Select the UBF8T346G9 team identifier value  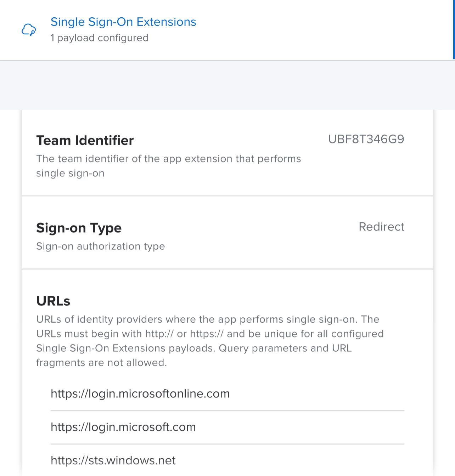[366, 139]
